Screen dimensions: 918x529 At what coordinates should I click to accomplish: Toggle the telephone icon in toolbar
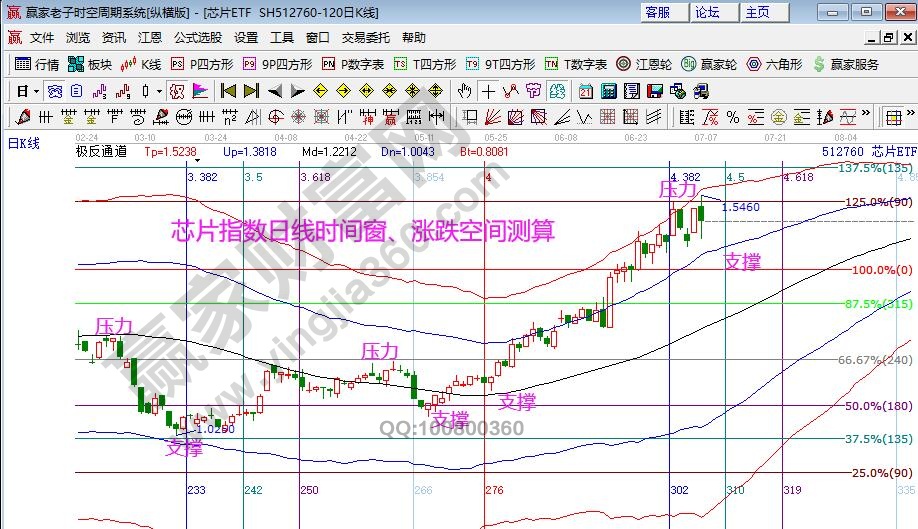click(x=55, y=91)
